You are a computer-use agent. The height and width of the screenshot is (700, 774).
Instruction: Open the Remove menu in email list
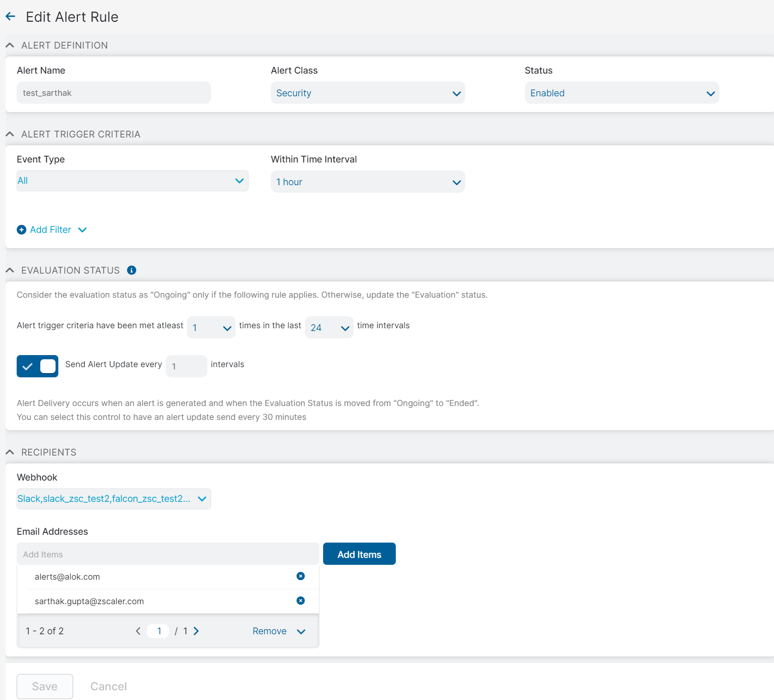click(x=279, y=631)
